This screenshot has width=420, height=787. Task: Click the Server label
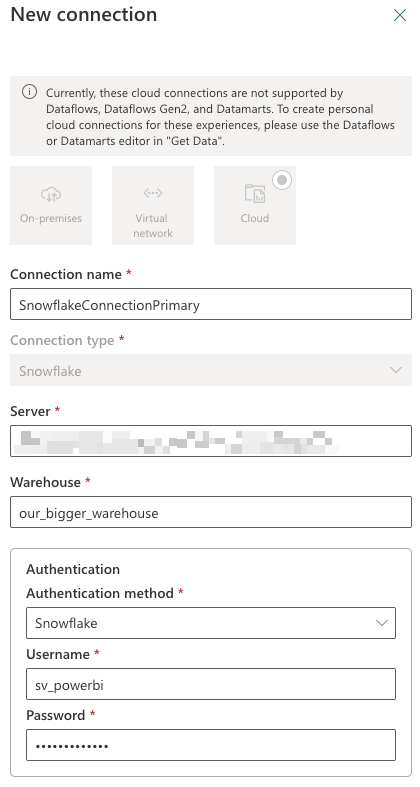click(x=30, y=411)
